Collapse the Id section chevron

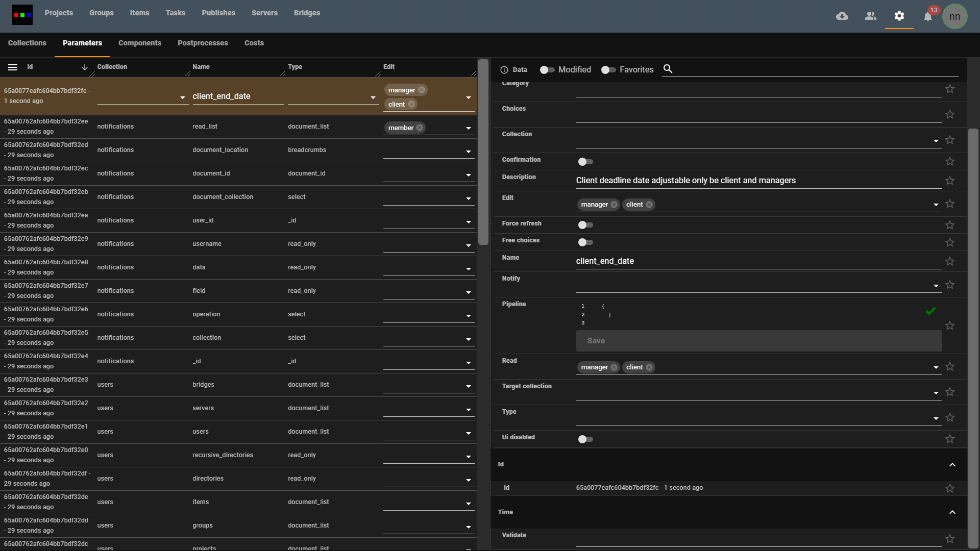(x=952, y=465)
